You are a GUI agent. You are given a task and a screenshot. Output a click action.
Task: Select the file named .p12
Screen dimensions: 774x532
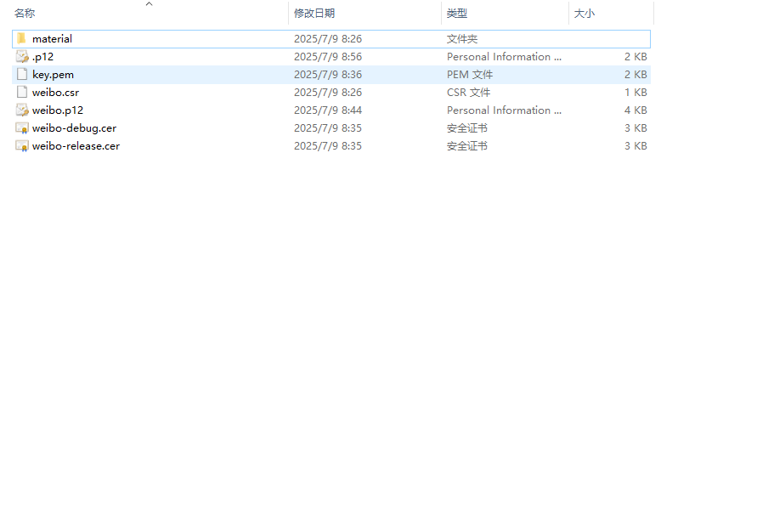[x=43, y=57]
